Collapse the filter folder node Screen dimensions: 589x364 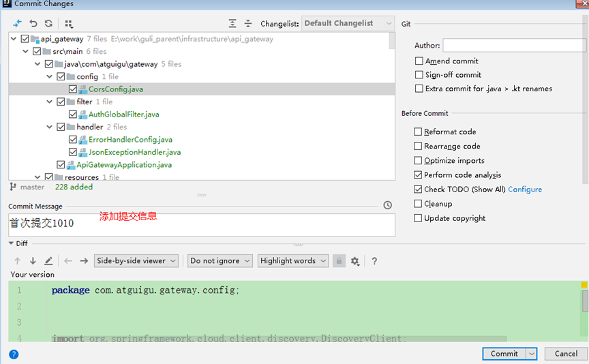[49, 102]
